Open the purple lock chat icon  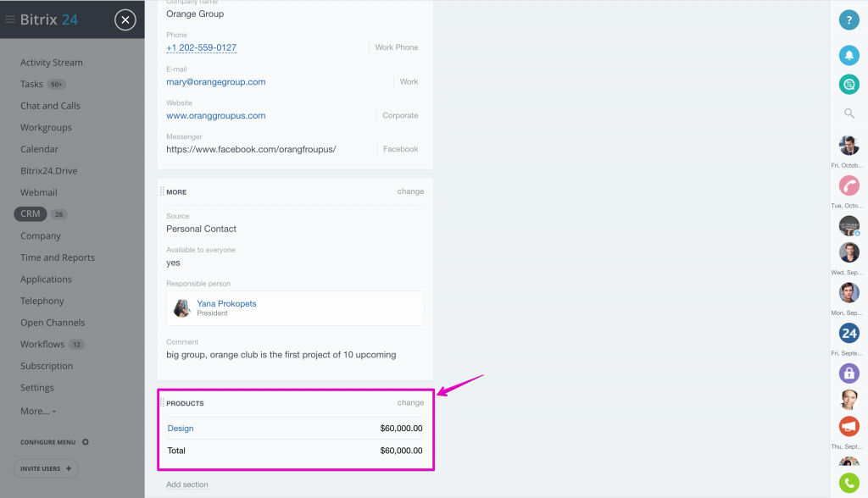(x=849, y=373)
